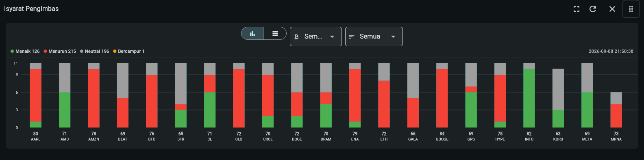The width and height of the screenshot is (644, 160).
Task: Switch to list table view
Action: click(275, 33)
